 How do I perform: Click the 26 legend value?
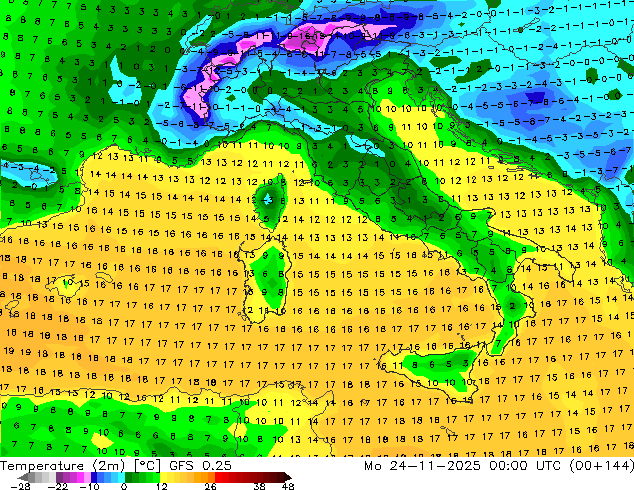pyautogui.click(x=210, y=486)
